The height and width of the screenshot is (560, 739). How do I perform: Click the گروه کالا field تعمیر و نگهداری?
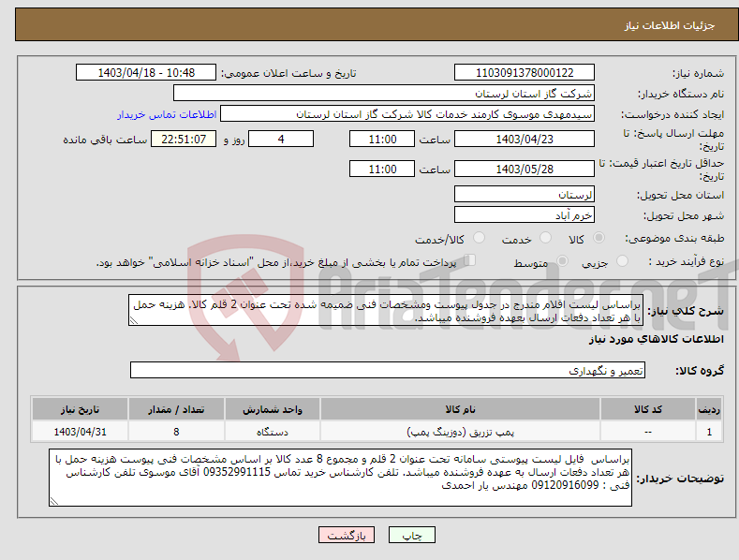388,370
